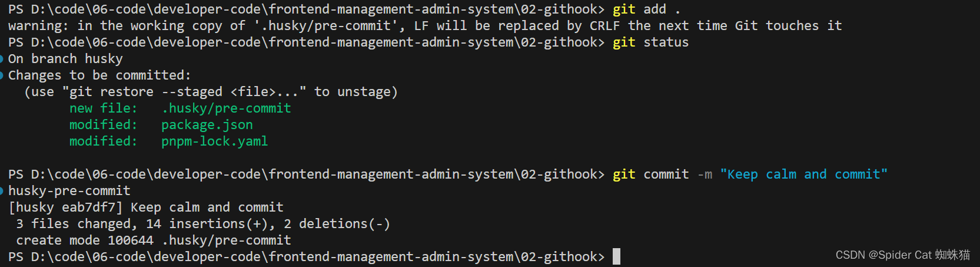Click the "3 files changed" summary text
Image resolution: width=980 pixels, height=267 pixels.
(74, 224)
